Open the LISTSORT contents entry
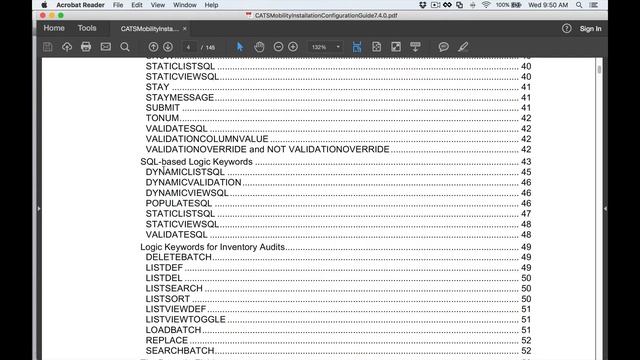This screenshot has height=360, width=640. pyautogui.click(x=168, y=299)
